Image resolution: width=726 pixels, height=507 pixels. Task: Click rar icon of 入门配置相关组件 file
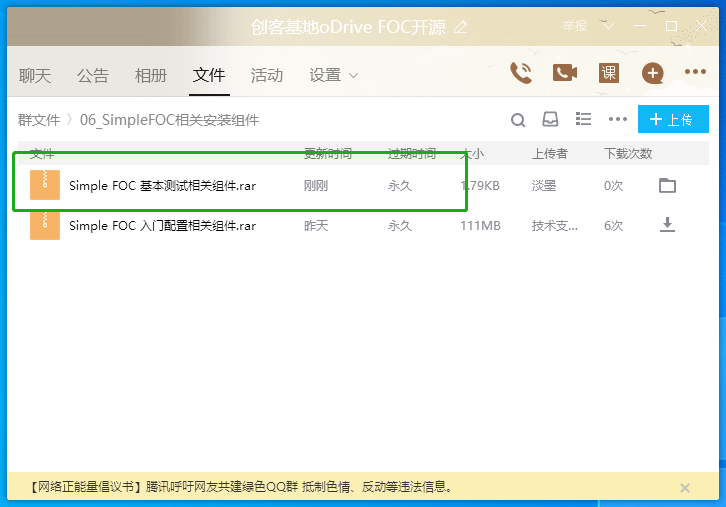(x=45, y=225)
